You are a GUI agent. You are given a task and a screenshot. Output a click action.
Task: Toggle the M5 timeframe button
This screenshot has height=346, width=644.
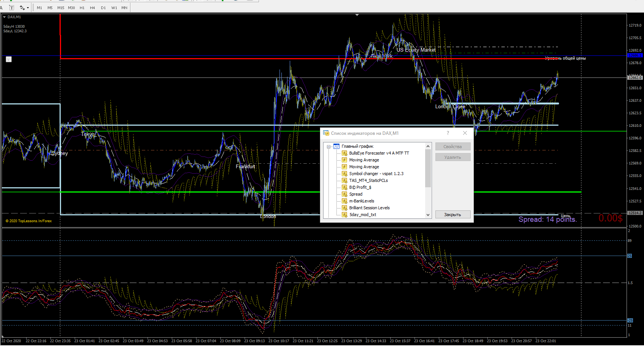pos(50,8)
